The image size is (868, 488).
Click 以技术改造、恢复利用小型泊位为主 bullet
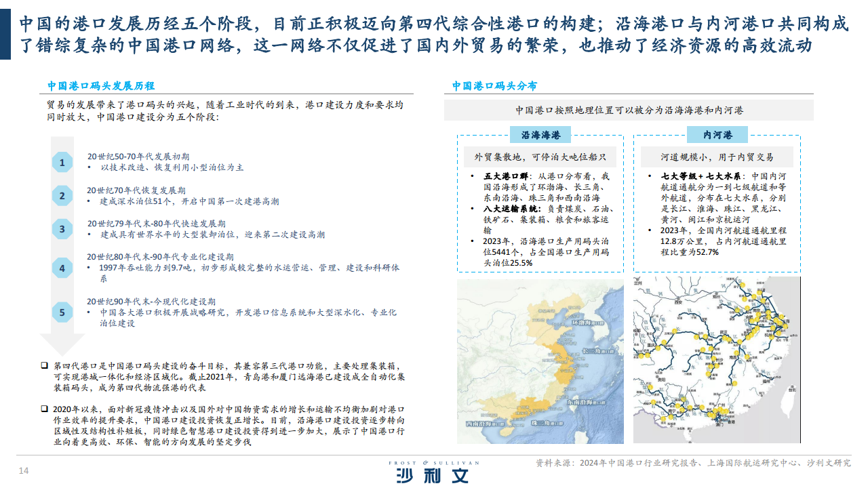172,167
